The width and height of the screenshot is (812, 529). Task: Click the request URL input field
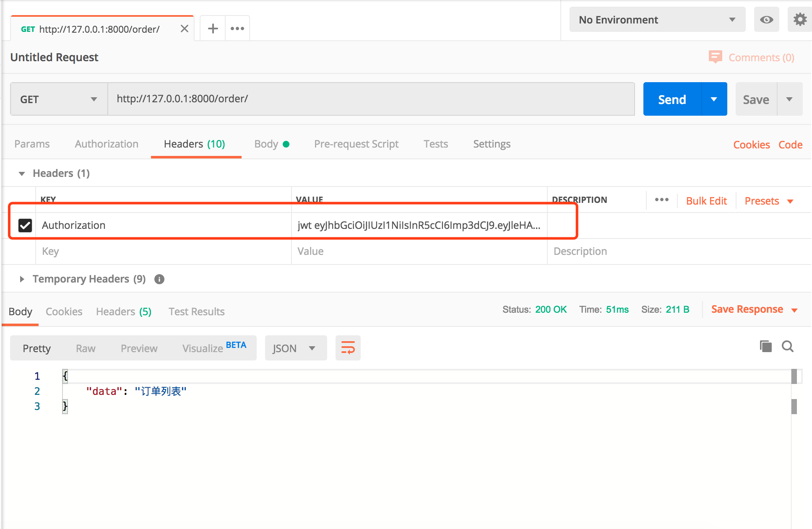tap(371, 99)
